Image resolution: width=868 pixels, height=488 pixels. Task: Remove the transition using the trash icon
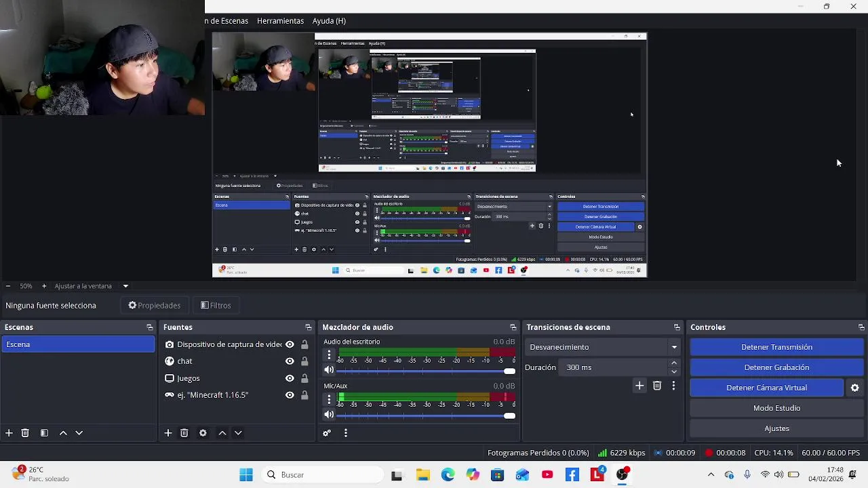point(657,386)
